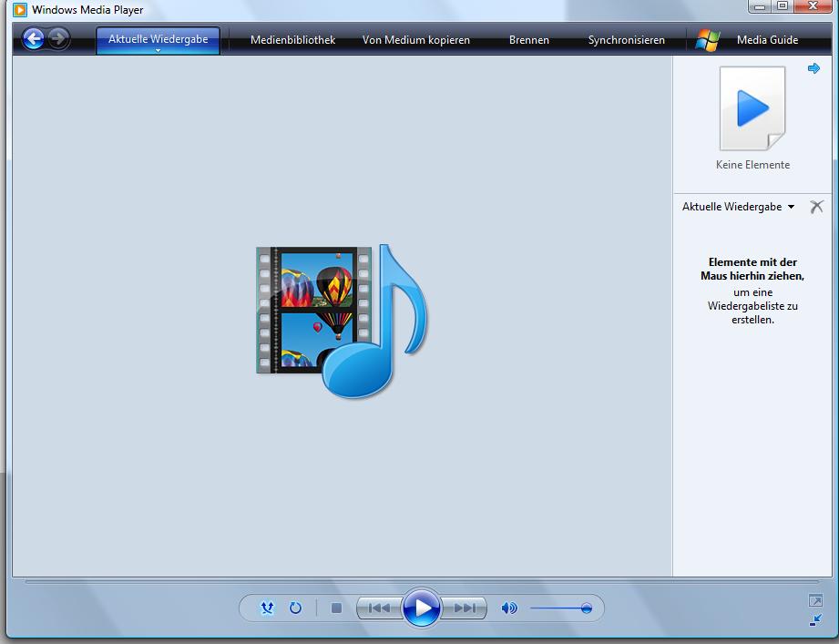Click the seek bar above controls

(x=422, y=581)
